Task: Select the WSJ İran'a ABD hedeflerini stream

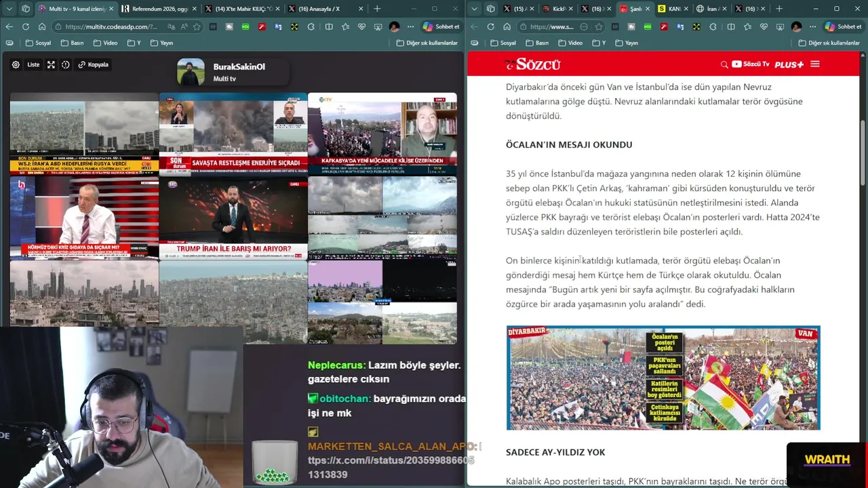Action: click(84, 134)
